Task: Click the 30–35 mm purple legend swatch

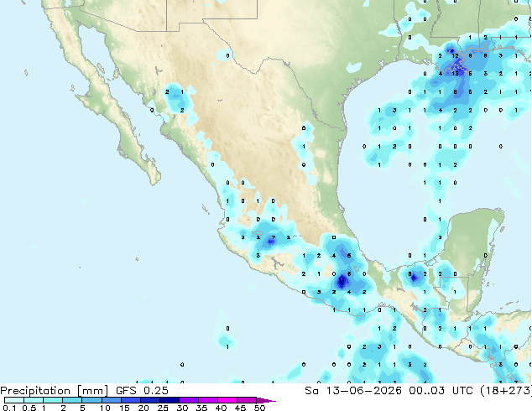Action: [188, 400]
